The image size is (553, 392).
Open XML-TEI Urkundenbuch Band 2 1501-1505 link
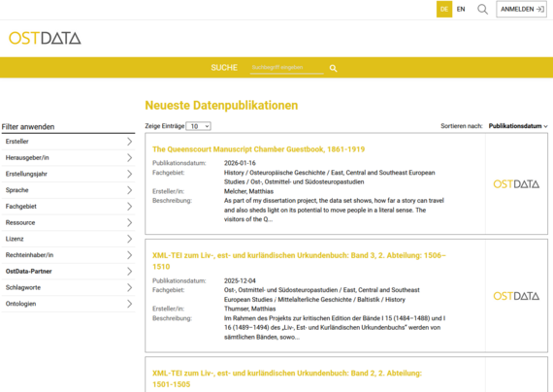coord(287,378)
